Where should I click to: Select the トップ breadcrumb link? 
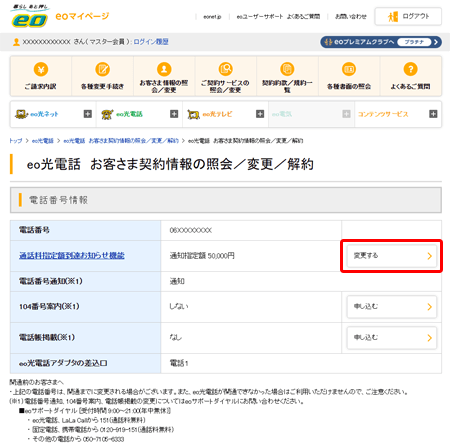[x=16, y=141]
